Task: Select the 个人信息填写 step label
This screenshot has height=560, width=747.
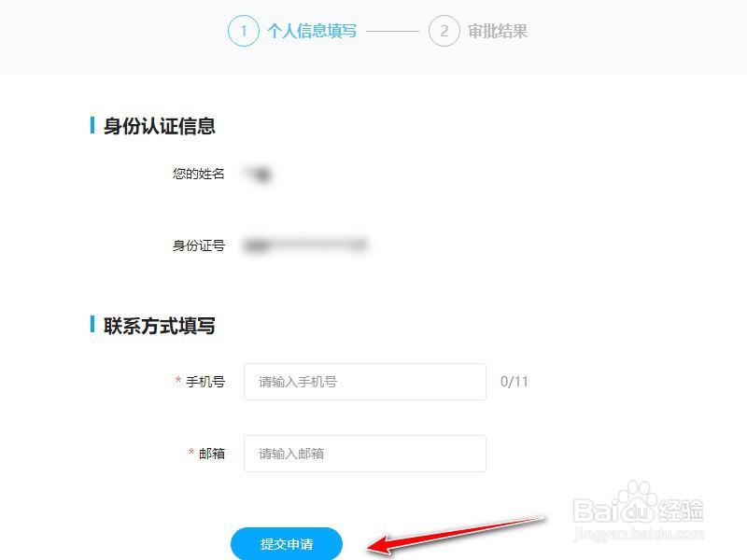Action: coord(312,31)
